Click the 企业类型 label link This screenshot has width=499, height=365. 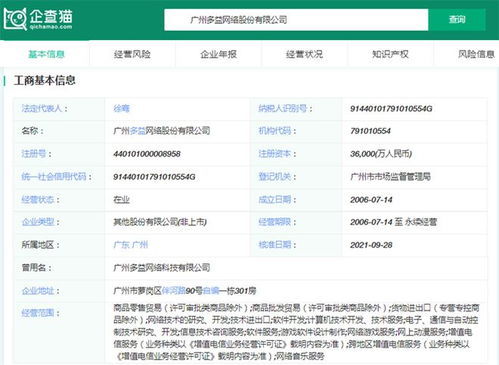click(38, 222)
